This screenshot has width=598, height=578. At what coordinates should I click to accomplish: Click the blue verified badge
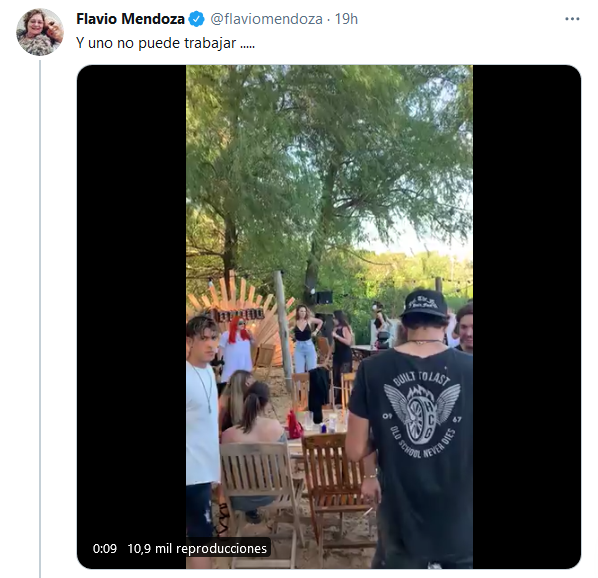point(197,19)
